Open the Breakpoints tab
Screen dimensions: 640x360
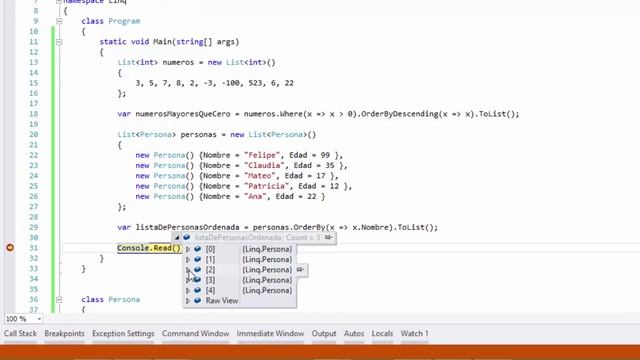[x=64, y=333]
